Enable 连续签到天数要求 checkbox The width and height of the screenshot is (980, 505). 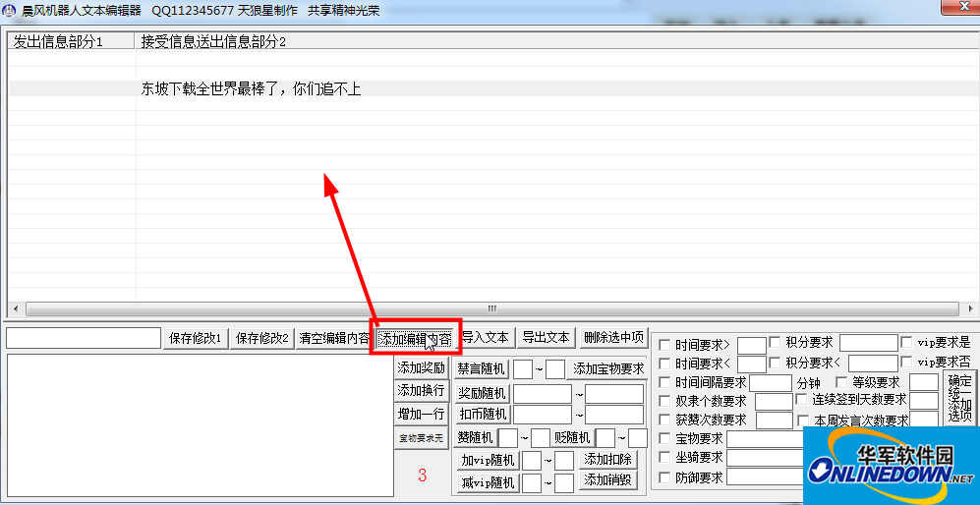click(x=801, y=399)
